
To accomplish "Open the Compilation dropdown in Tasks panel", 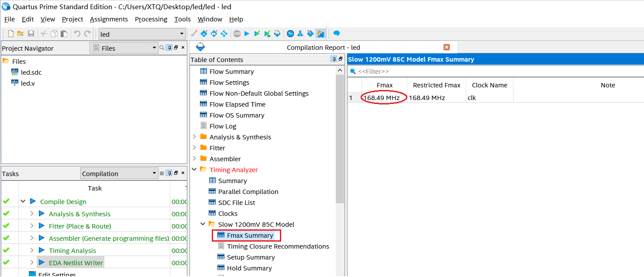I will point(119,173).
